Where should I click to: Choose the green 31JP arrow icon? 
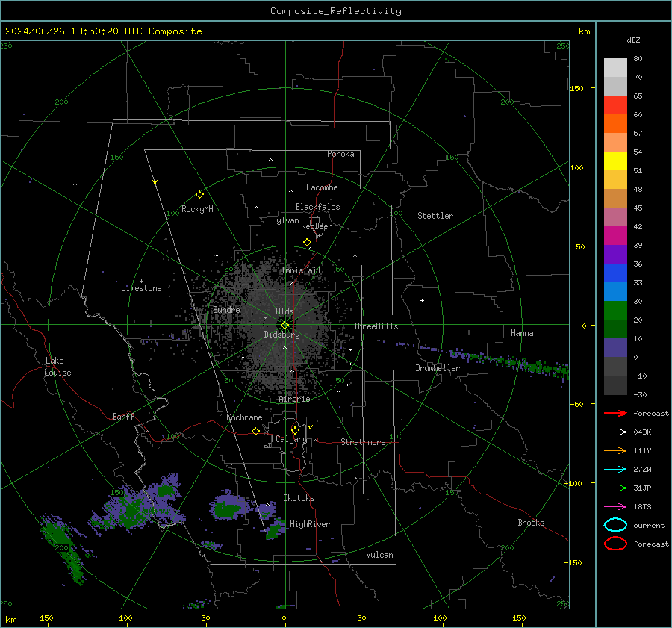point(615,488)
